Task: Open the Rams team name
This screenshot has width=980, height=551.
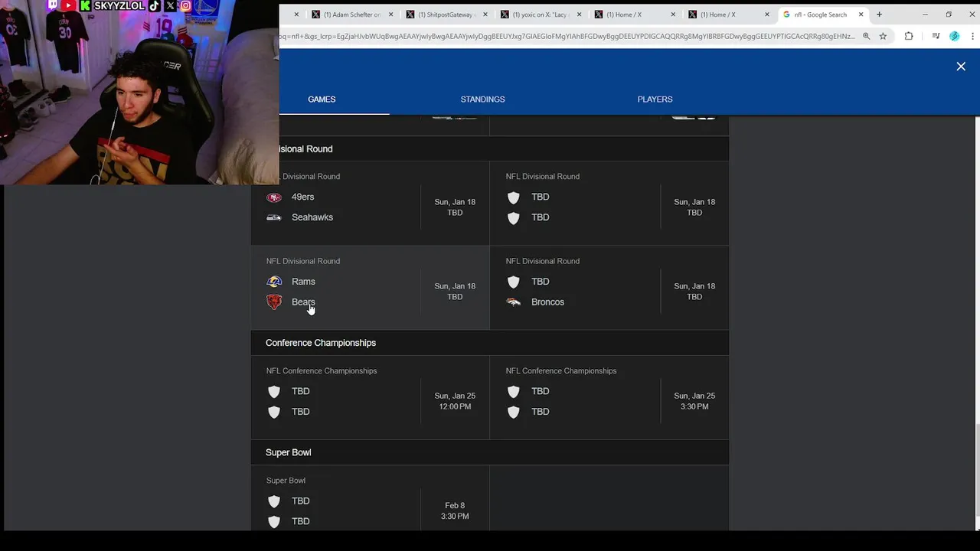Action: [x=303, y=282]
